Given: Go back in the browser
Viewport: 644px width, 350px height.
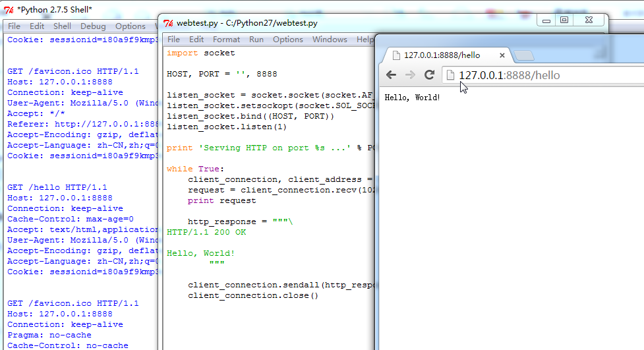Looking at the screenshot, I should 391,74.
